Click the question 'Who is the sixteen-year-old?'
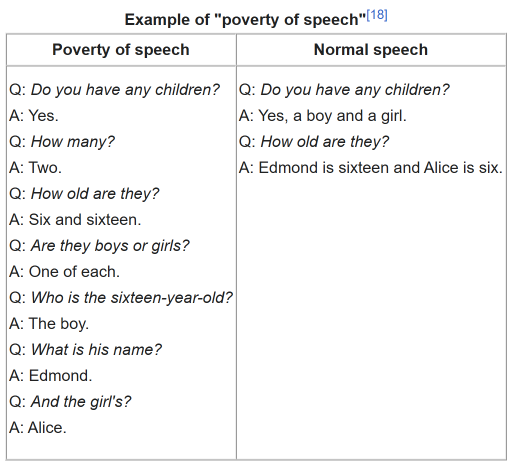Image resolution: width=511 pixels, height=466 pixels. point(132,298)
